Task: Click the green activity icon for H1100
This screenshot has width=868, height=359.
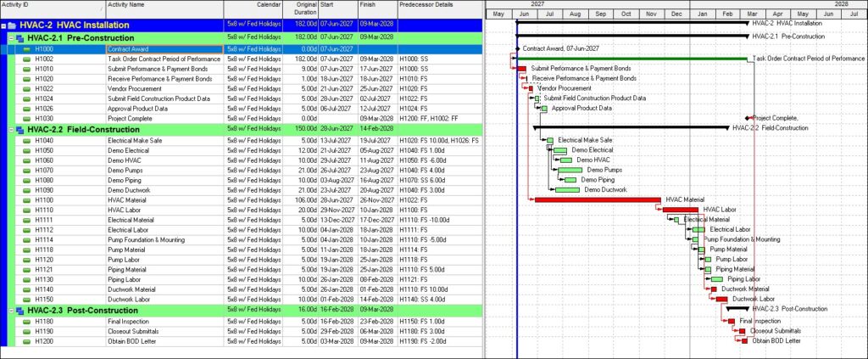Action: [x=26, y=200]
